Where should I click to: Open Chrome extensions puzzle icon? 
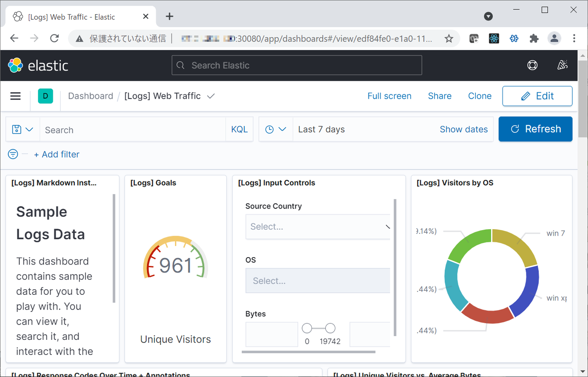[534, 39]
